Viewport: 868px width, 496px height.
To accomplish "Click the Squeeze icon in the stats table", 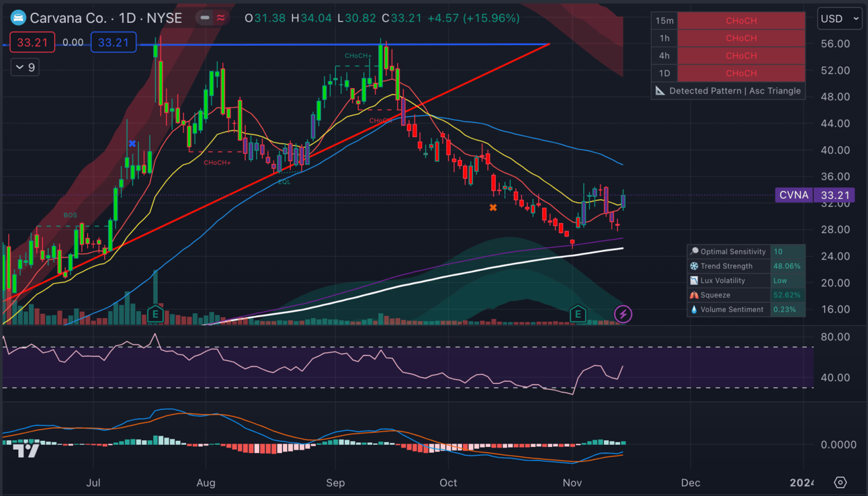I will pyautogui.click(x=694, y=295).
